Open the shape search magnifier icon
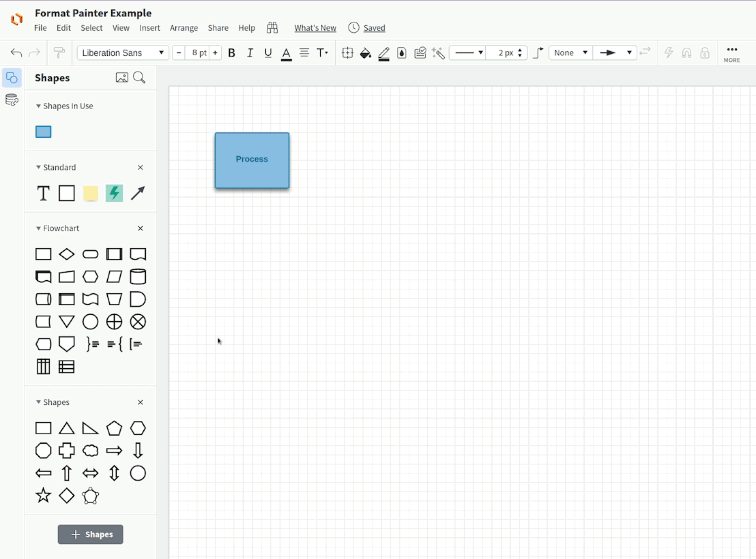Image resolution: width=756 pixels, height=559 pixels. coord(139,77)
